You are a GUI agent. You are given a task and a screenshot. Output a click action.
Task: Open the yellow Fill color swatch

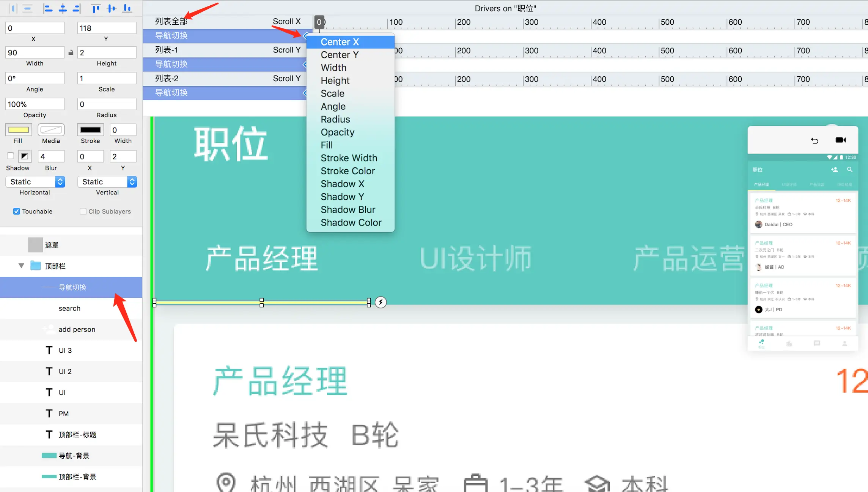pyautogui.click(x=18, y=130)
